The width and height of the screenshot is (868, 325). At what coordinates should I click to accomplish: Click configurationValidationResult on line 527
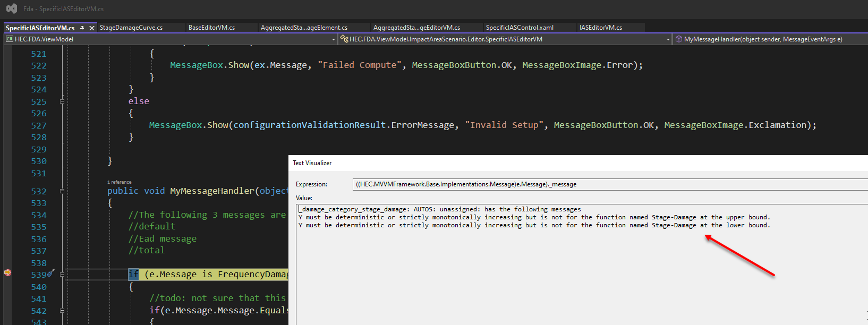tap(310, 125)
